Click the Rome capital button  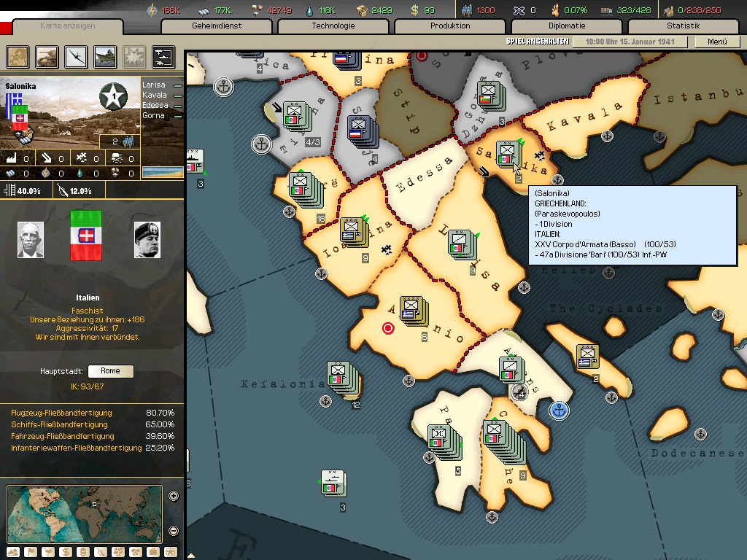(111, 371)
